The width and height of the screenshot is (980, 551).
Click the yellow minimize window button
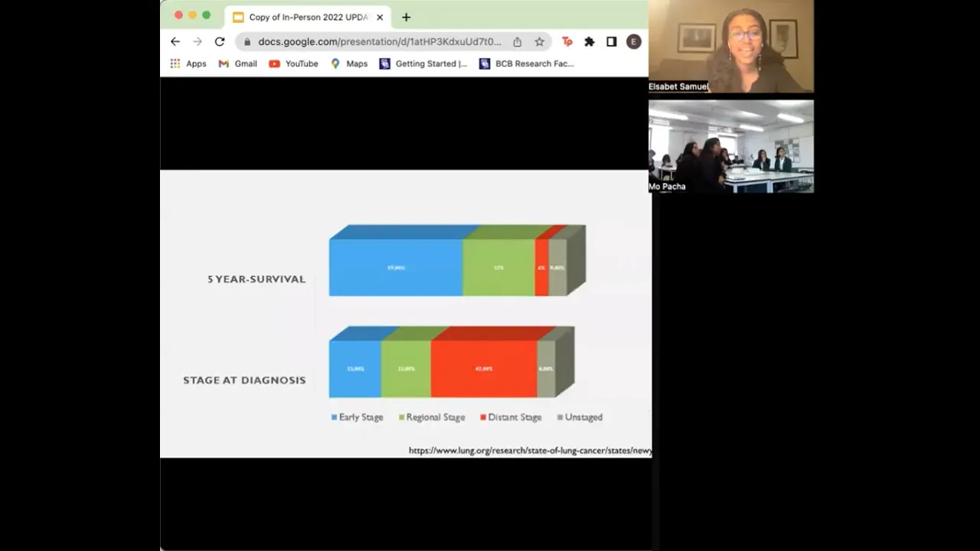click(192, 15)
